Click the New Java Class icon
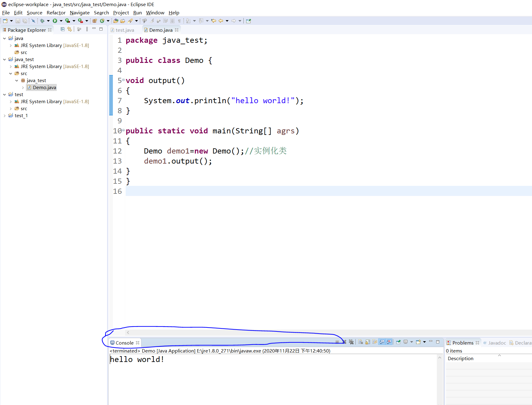Screen dimensions: 532x405 102,21
